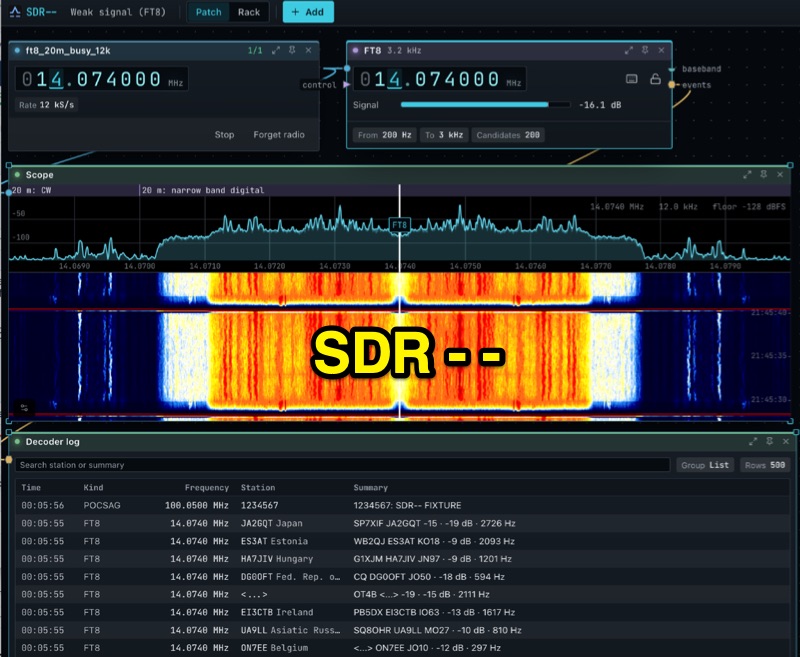Click the Add button
Screen dimensions: 800x657
point(308,12)
